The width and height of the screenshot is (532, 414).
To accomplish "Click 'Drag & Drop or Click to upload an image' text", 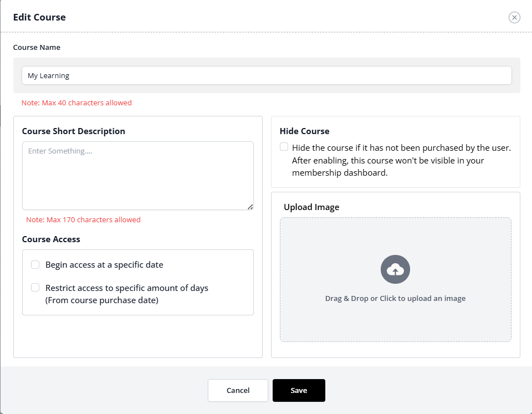I will click(x=395, y=298).
